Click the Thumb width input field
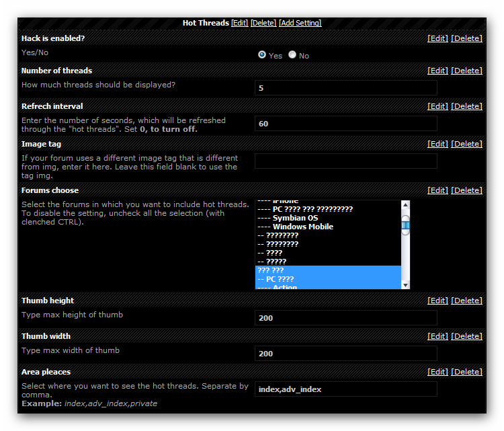This screenshot has height=431, width=504. pos(345,354)
